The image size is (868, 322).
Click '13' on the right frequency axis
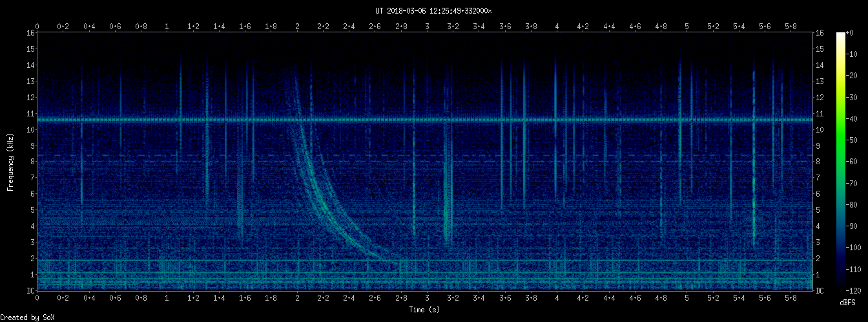(820, 81)
